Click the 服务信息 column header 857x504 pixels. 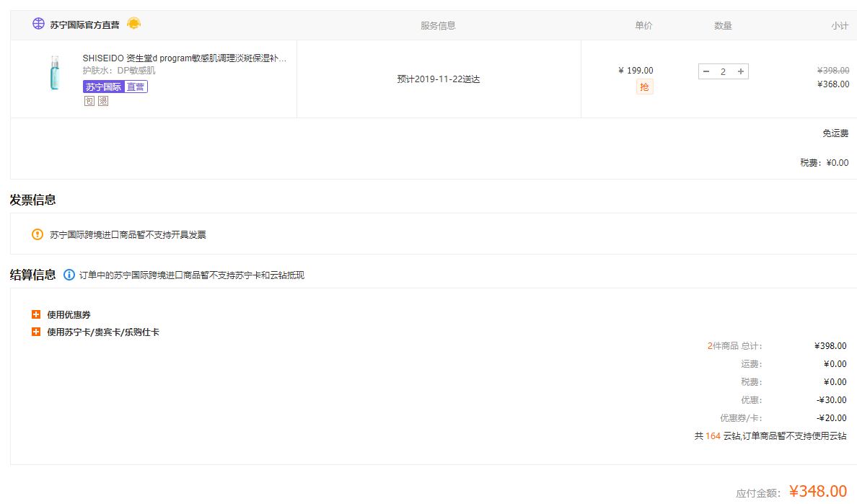(438, 26)
